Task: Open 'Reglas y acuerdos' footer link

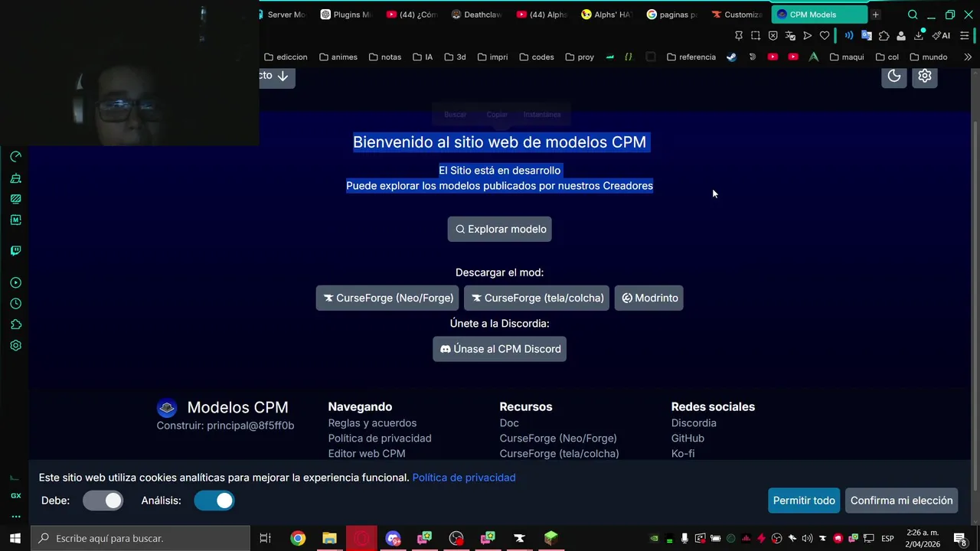Action: point(372,423)
